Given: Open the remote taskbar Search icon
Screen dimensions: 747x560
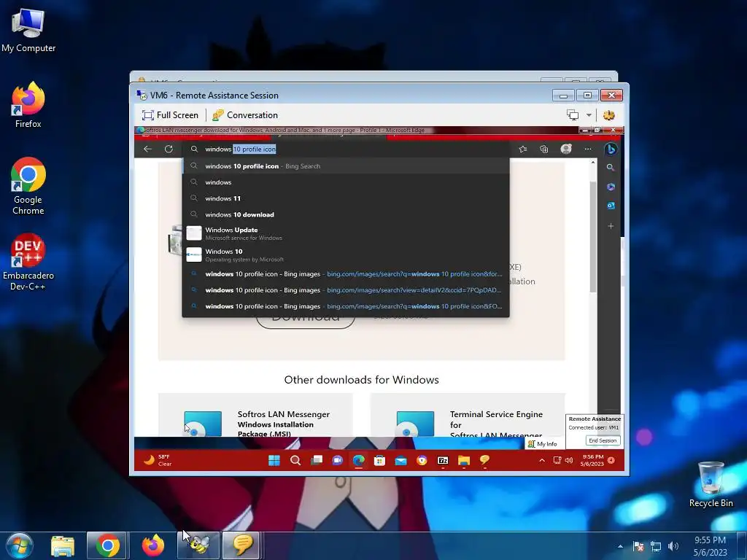Looking at the screenshot, I should click(x=295, y=461).
